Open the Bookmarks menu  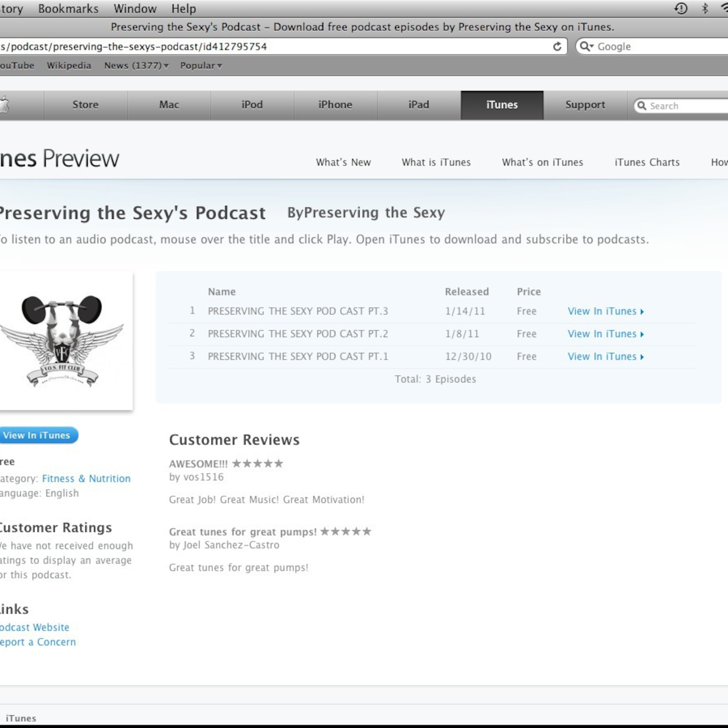(x=68, y=9)
